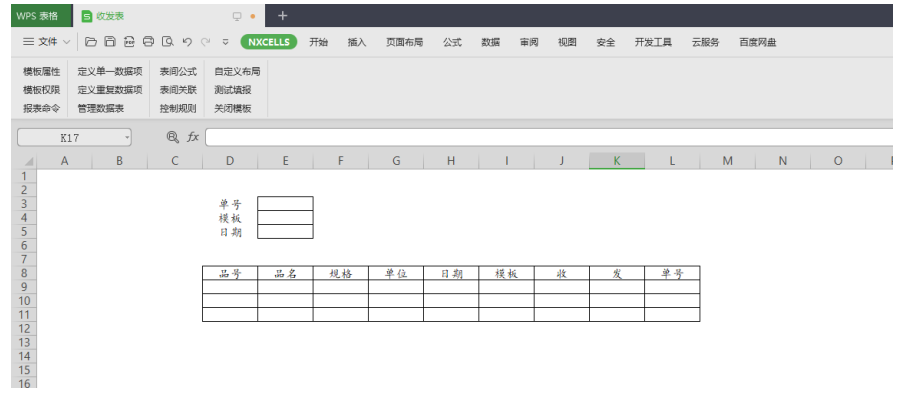Screen dimensions: 905x393
Task: Add a new document tab with plus icon
Action: point(282,16)
